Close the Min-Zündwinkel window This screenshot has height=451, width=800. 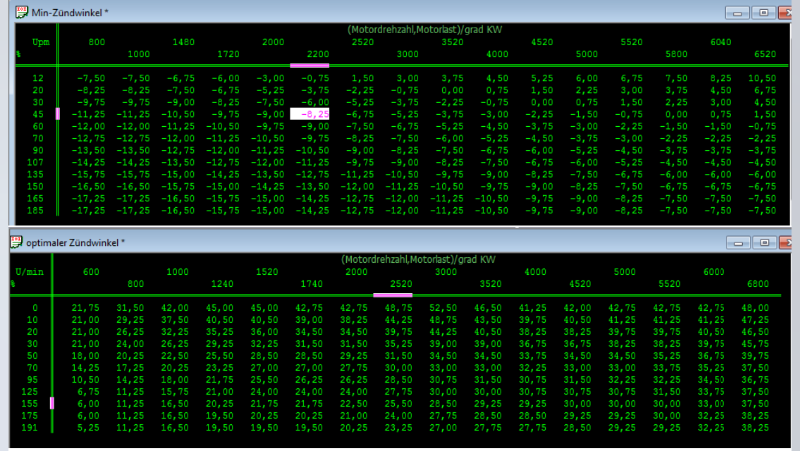[x=786, y=13]
